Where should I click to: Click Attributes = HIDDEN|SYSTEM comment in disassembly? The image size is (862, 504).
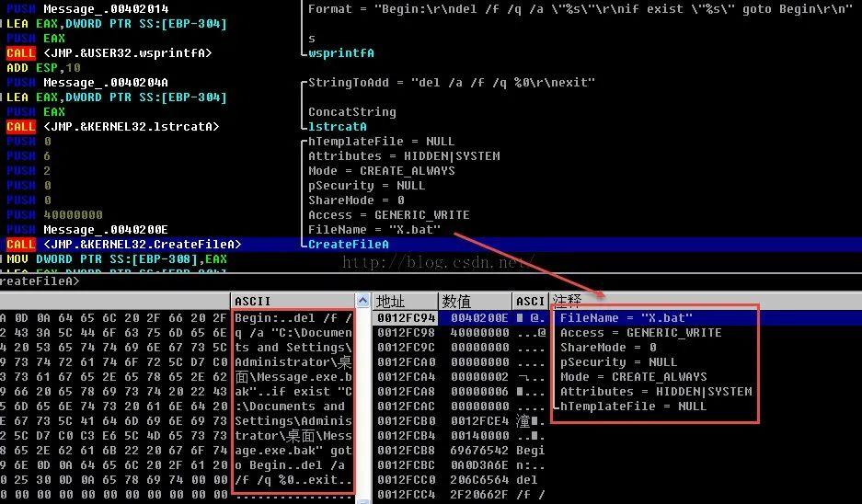pos(404,156)
